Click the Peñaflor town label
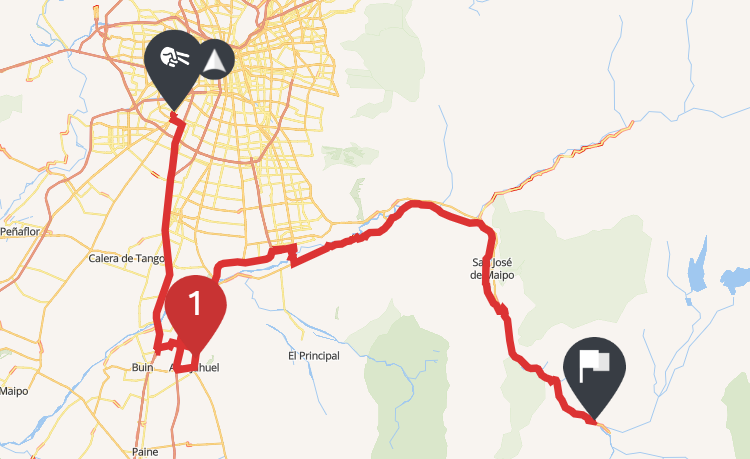The height and width of the screenshot is (459, 750). click(x=20, y=232)
